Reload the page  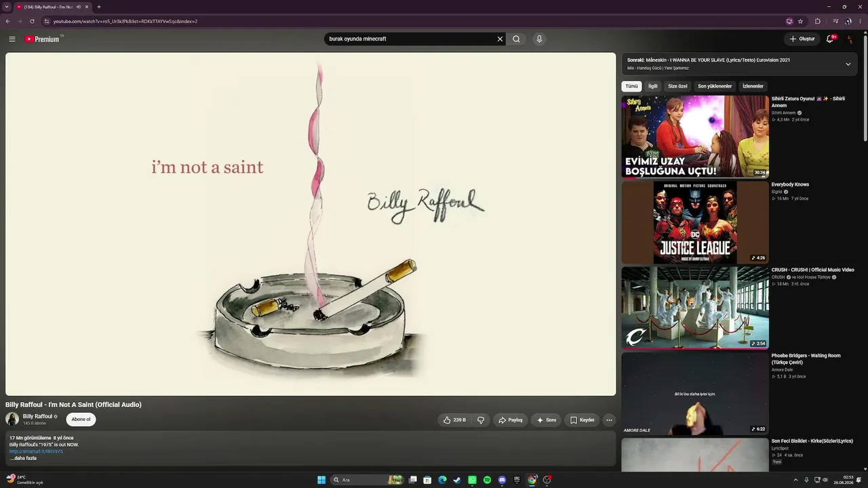(32, 21)
